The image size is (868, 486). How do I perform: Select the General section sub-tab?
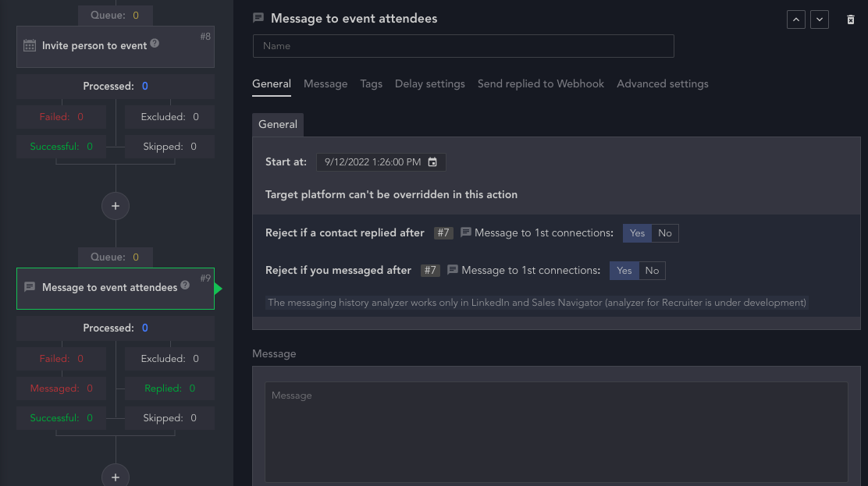(277, 125)
